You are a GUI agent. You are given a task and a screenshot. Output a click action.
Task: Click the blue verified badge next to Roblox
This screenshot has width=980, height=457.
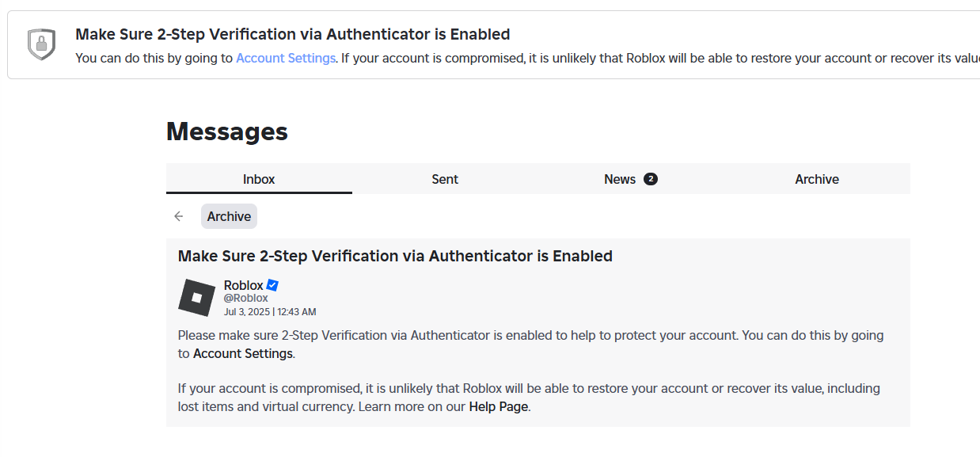(272, 285)
